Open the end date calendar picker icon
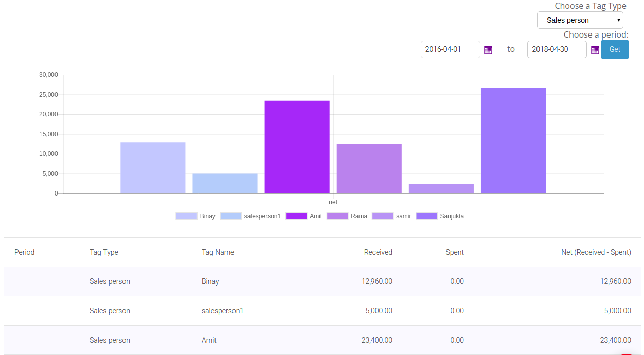This screenshot has width=644, height=355. coord(595,50)
